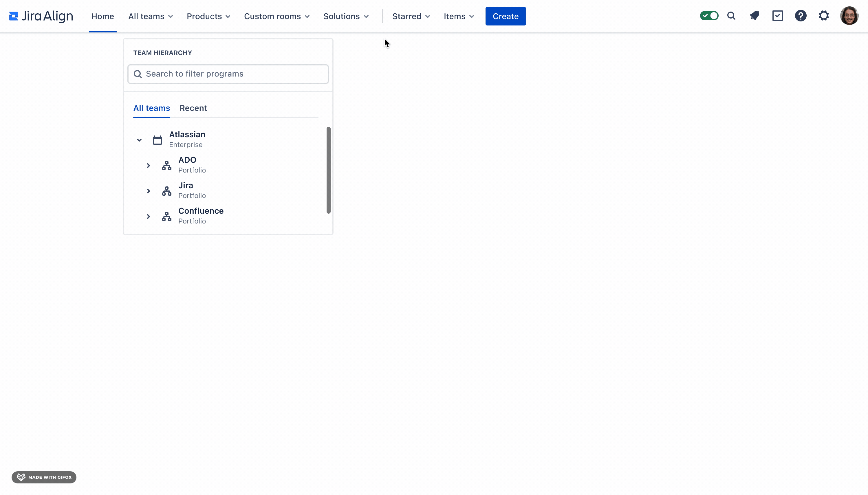Screen dimensions: 868x495
Task: Click the Jira Portfolio hierarchy icon
Action: pyautogui.click(x=166, y=191)
